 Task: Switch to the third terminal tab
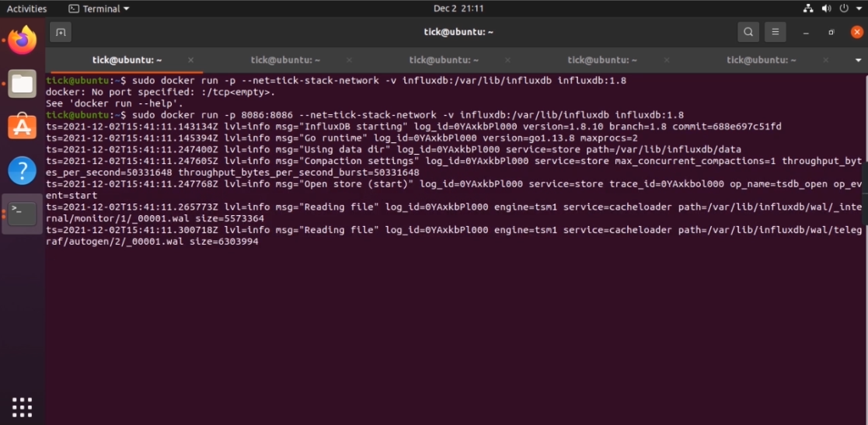[444, 60]
